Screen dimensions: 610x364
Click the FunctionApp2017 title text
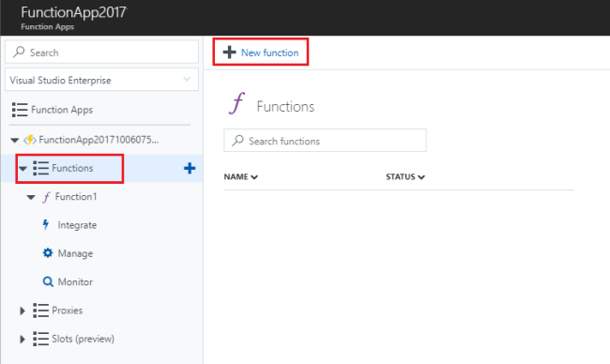pyautogui.click(x=74, y=12)
